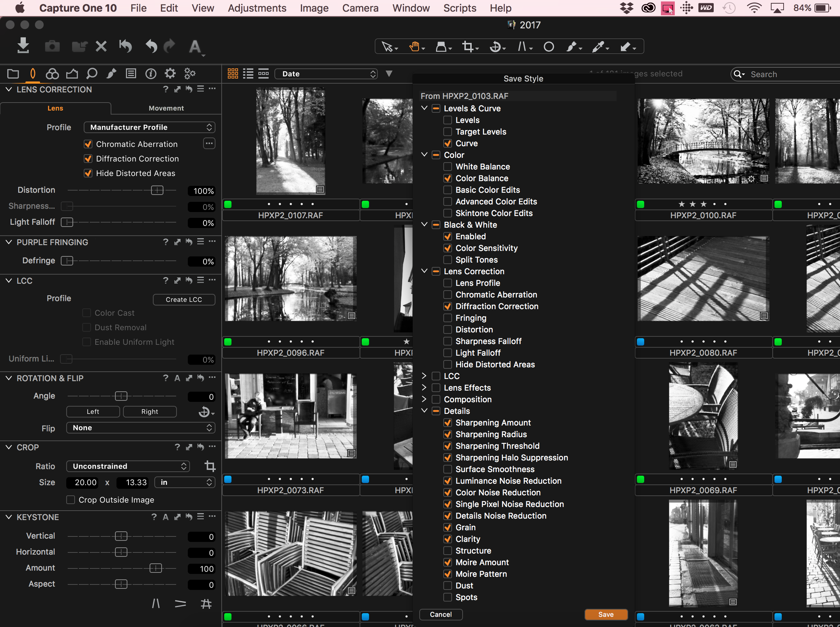The width and height of the screenshot is (840, 627).
Task: Open the Library folder tool tab
Action: pos(13,73)
